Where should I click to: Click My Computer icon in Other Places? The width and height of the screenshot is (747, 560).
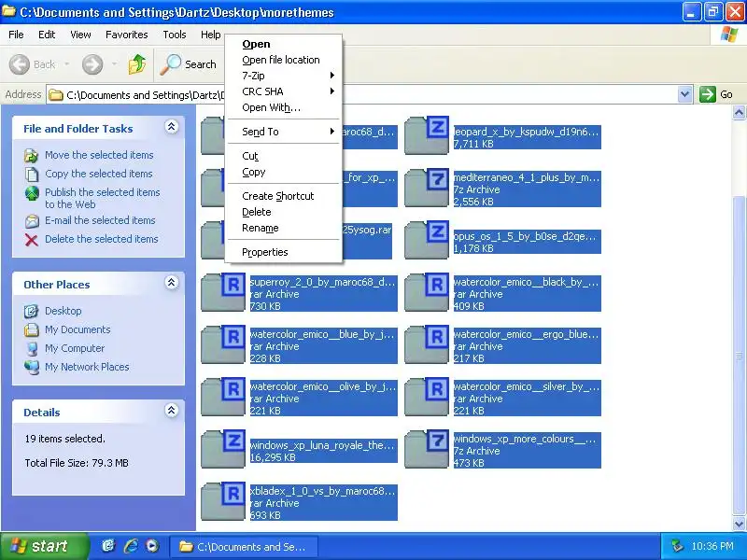pos(32,348)
